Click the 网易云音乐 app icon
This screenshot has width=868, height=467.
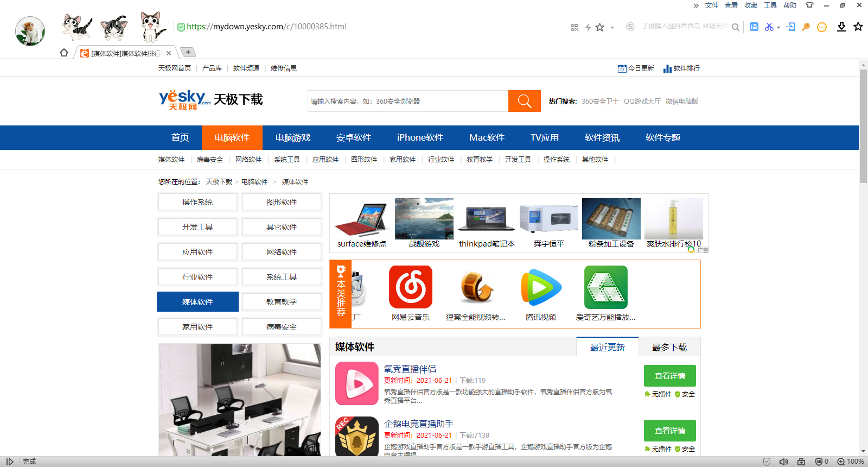coord(411,287)
